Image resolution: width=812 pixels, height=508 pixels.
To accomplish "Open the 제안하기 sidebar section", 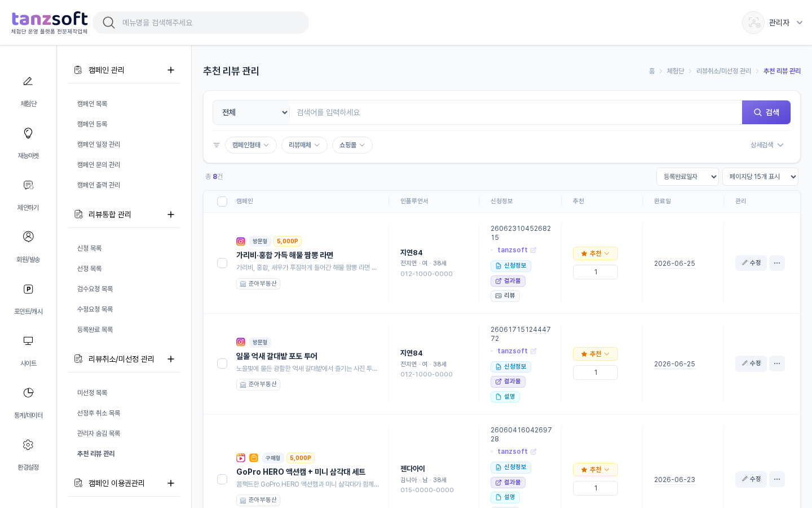I will click(x=28, y=194).
